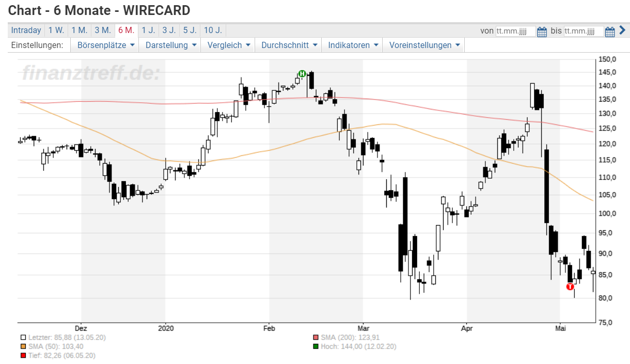
Task: Click the '150,0' price axis label
Action: coord(608,59)
